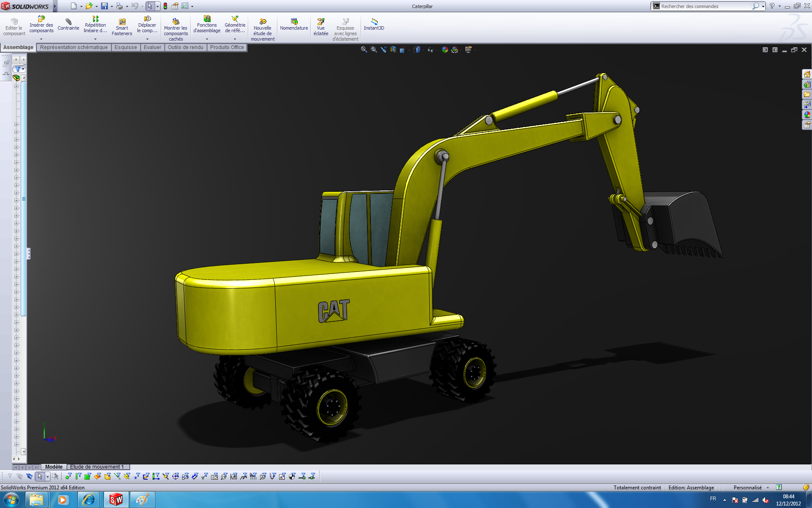
Task: Click Répétition linéaire button
Action: pos(95,25)
